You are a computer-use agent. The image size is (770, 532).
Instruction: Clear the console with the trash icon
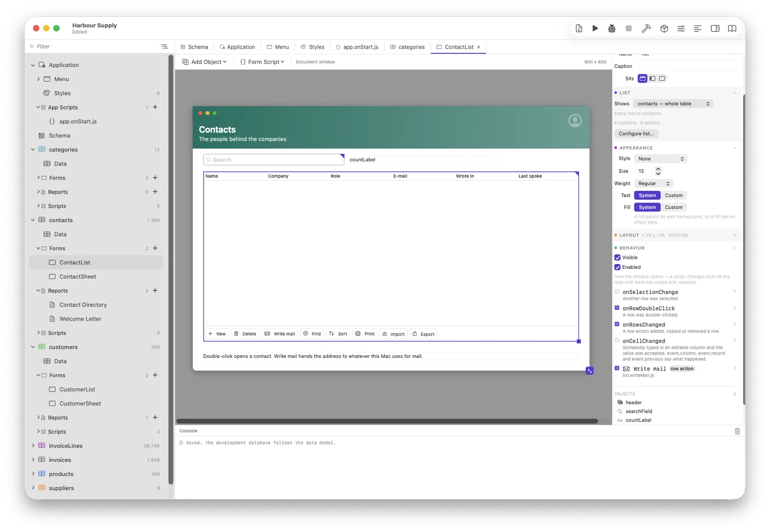[x=737, y=431]
